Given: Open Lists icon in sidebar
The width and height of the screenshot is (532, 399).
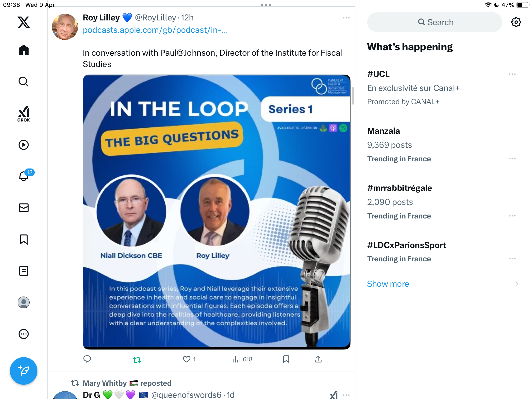Looking at the screenshot, I should pyautogui.click(x=24, y=271).
